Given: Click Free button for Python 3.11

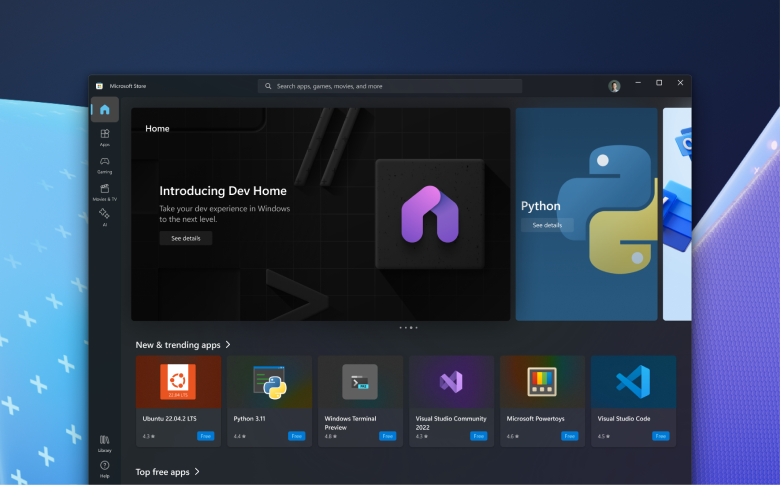Looking at the screenshot, I should click(x=296, y=436).
